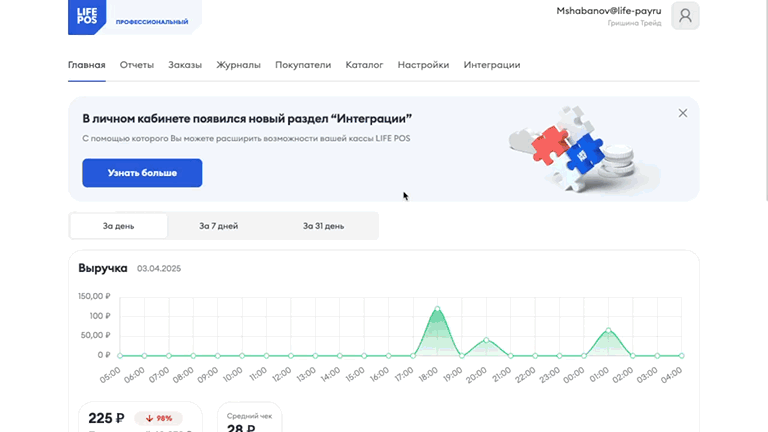Click the red 98% decrease badge
768x432 pixels.
click(x=158, y=418)
